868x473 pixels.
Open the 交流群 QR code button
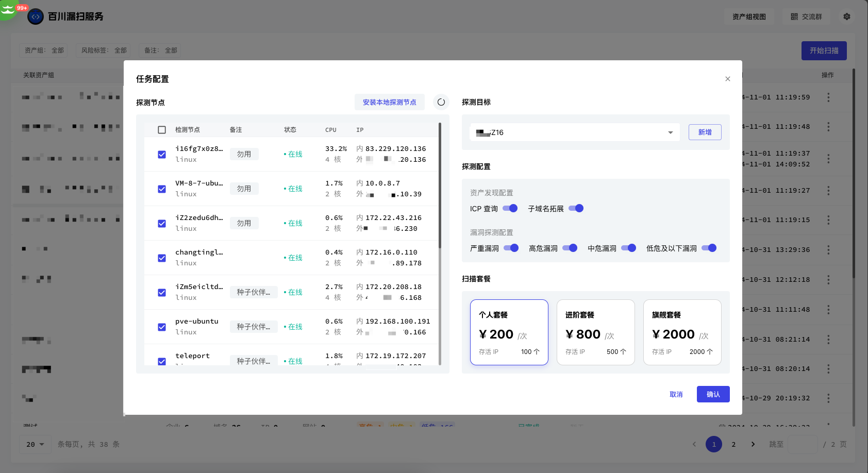tap(807, 16)
